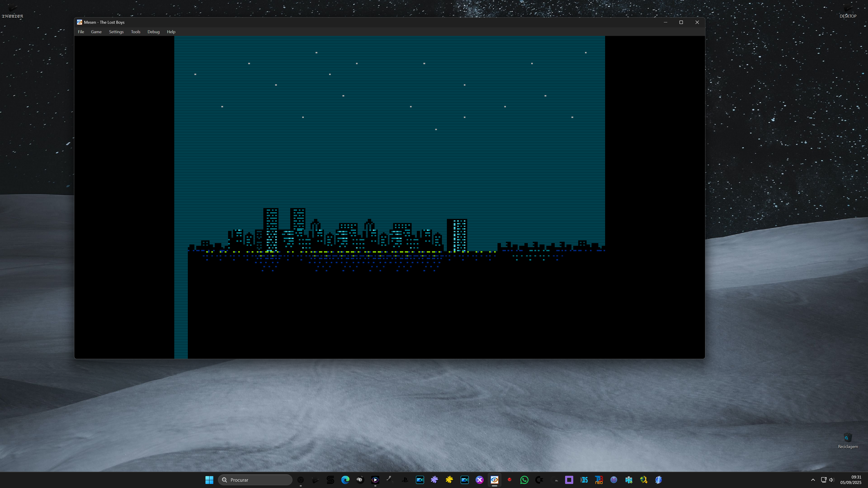Open the purple X circle taskbar icon
Viewport: 868px width, 488px height.
point(479,480)
